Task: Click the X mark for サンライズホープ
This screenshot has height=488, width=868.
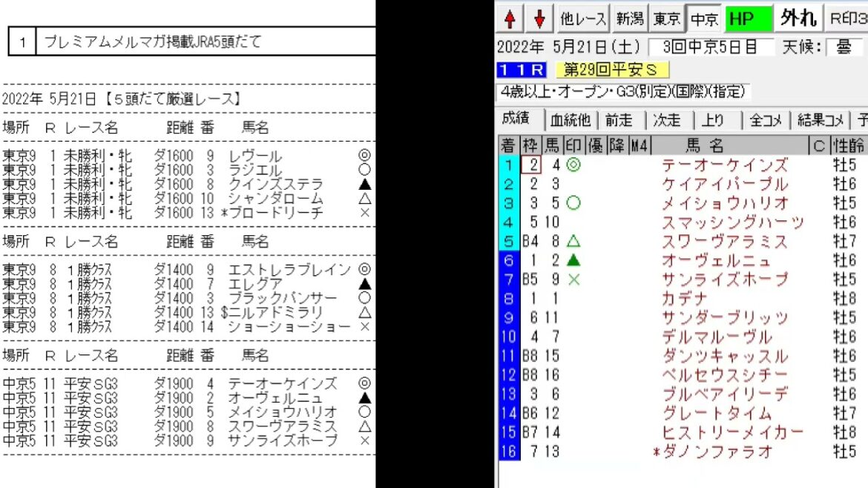Action: [573, 280]
